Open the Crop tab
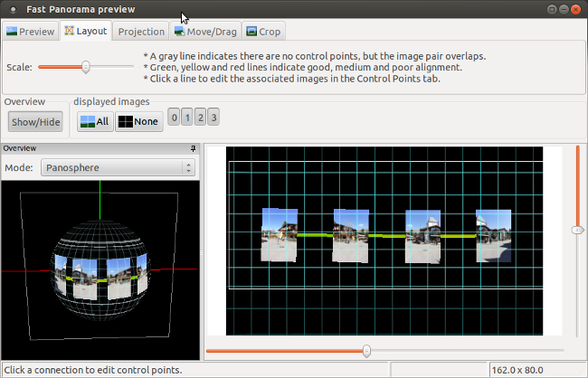Image resolution: width=588 pixels, height=378 pixels. tap(263, 32)
